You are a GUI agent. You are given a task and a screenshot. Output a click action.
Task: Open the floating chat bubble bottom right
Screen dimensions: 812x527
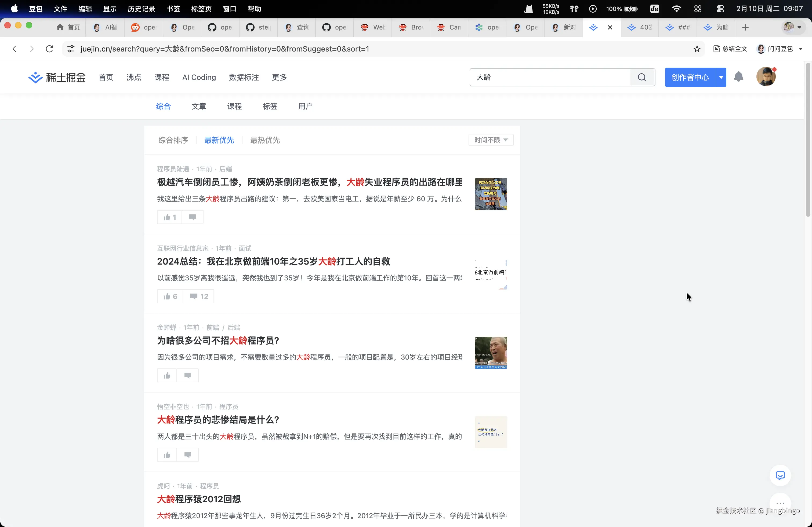(780, 475)
